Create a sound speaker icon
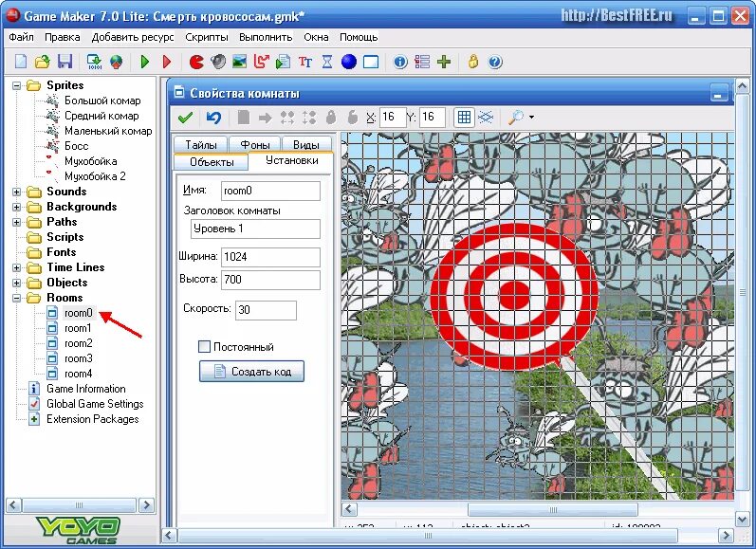The image size is (756, 549). click(218, 62)
